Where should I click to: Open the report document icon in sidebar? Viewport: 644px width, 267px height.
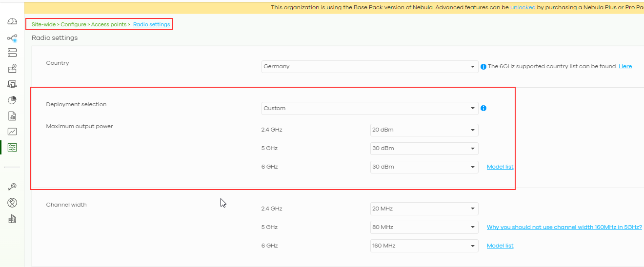[x=12, y=116]
